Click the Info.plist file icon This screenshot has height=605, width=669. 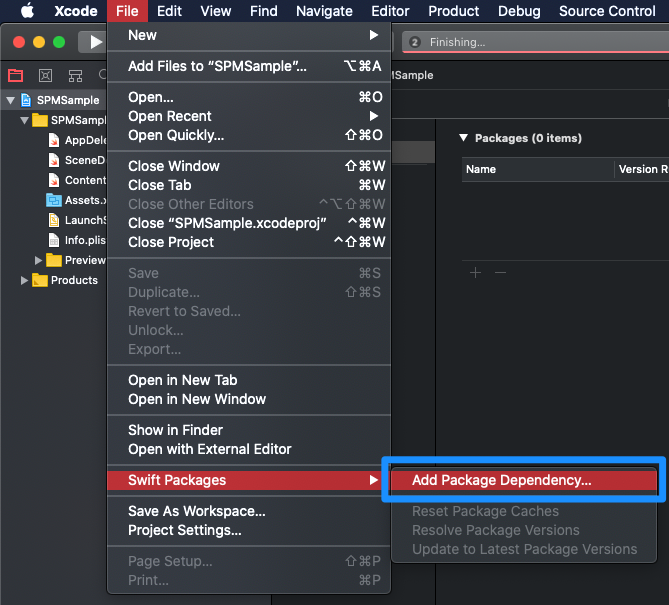coord(54,240)
